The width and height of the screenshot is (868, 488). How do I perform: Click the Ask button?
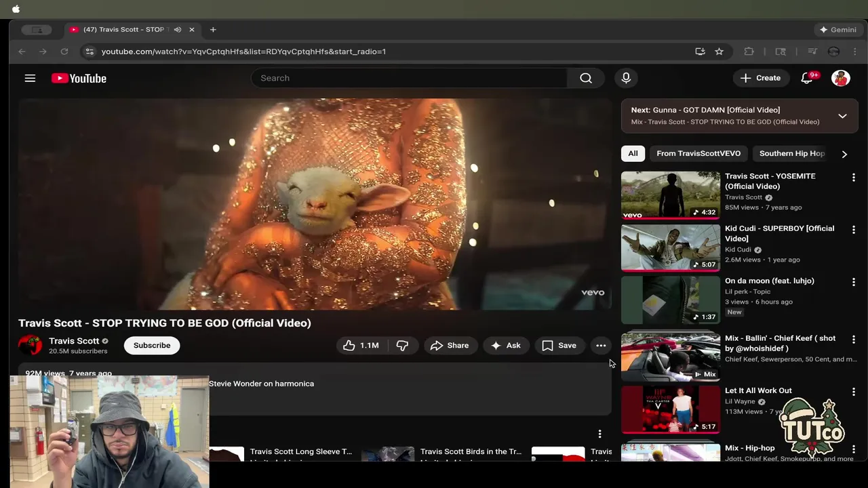point(506,346)
